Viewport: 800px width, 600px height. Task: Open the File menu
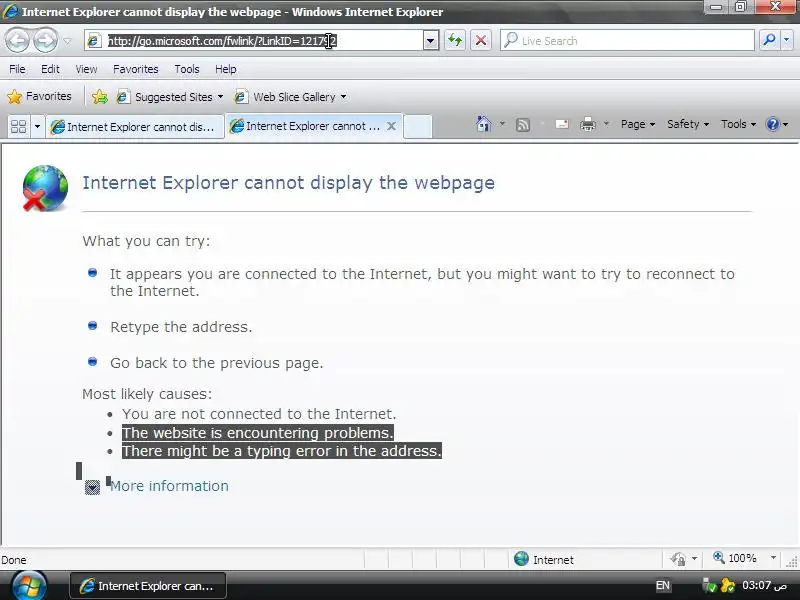[x=17, y=69]
